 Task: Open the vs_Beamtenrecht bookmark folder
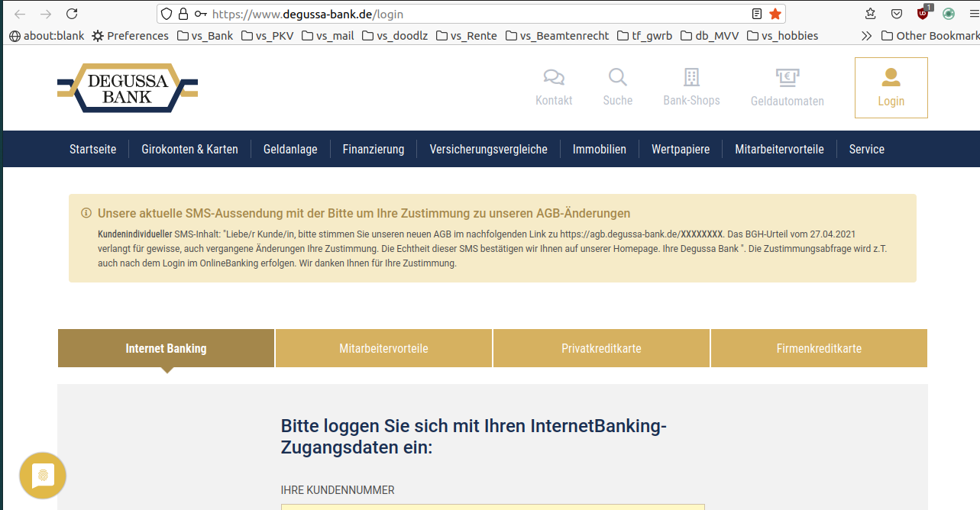(x=557, y=36)
